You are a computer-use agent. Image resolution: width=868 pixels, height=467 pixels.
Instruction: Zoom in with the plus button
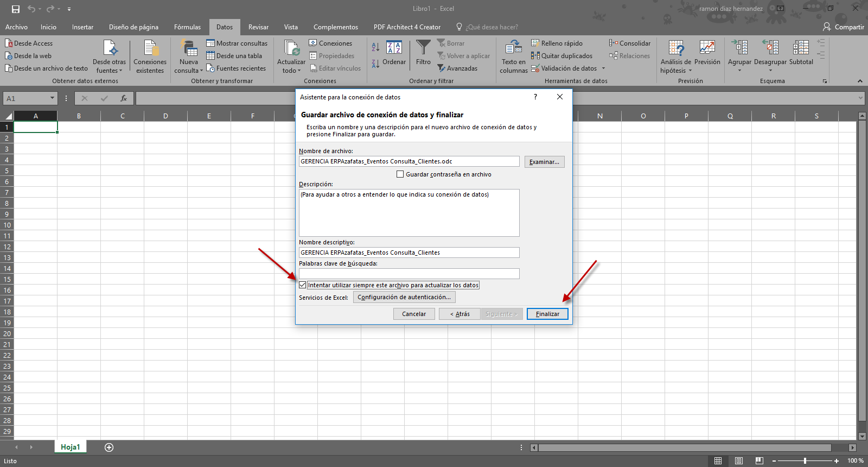point(837,460)
